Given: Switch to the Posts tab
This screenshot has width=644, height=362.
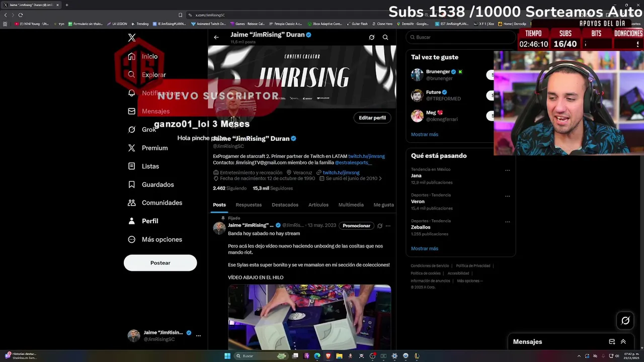Looking at the screenshot, I should coord(219,205).
